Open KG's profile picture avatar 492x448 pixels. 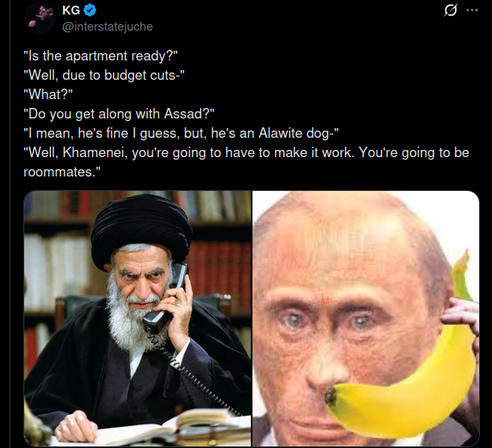point(40,19)
